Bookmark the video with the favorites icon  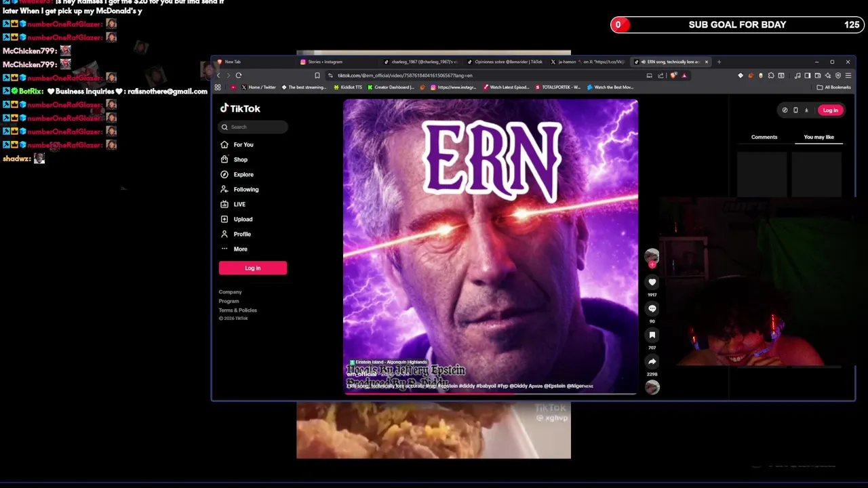pos(652,335)
